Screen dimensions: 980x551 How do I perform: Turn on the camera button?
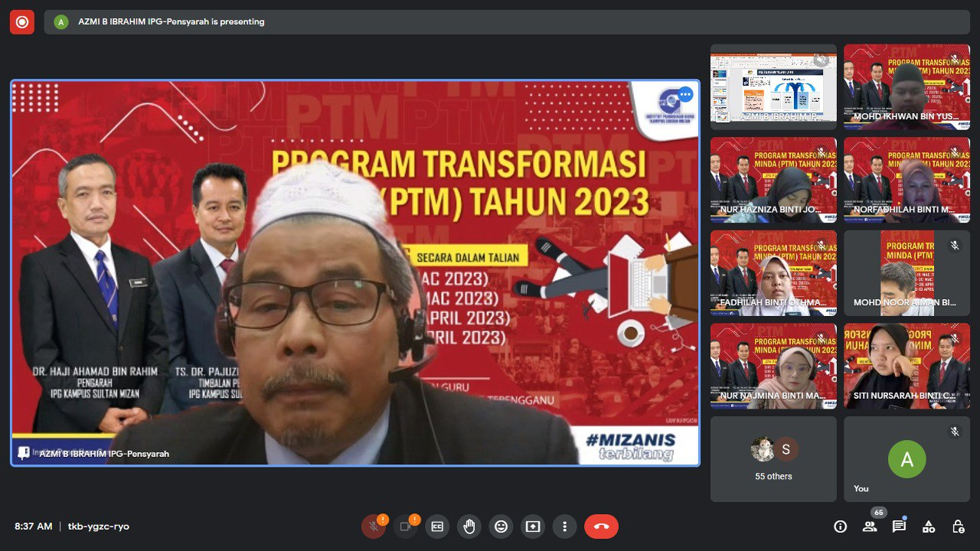coord(405,527)
